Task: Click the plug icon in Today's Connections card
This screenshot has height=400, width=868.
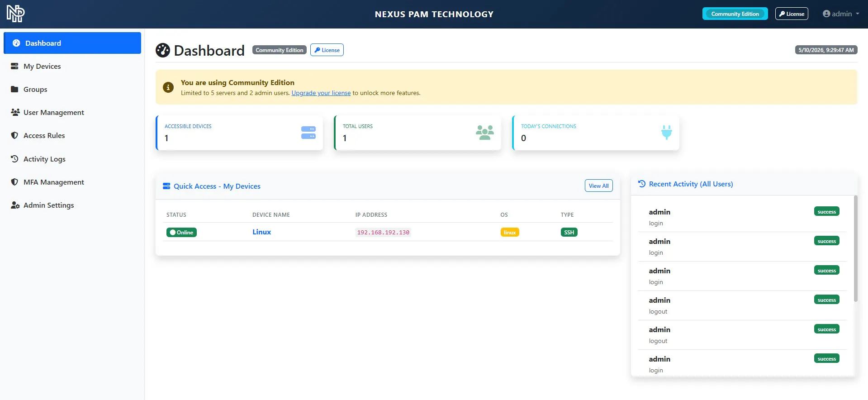Action: click(x=666, y=133)
